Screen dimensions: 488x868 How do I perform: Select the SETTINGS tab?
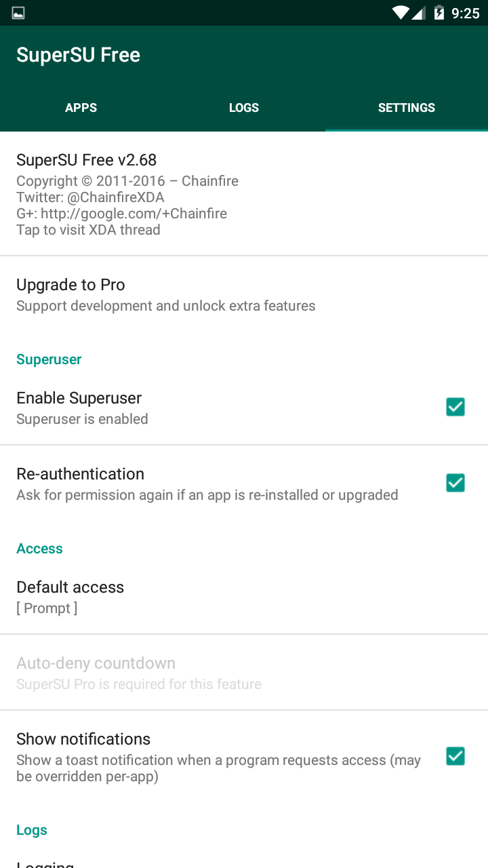[407, 108]
